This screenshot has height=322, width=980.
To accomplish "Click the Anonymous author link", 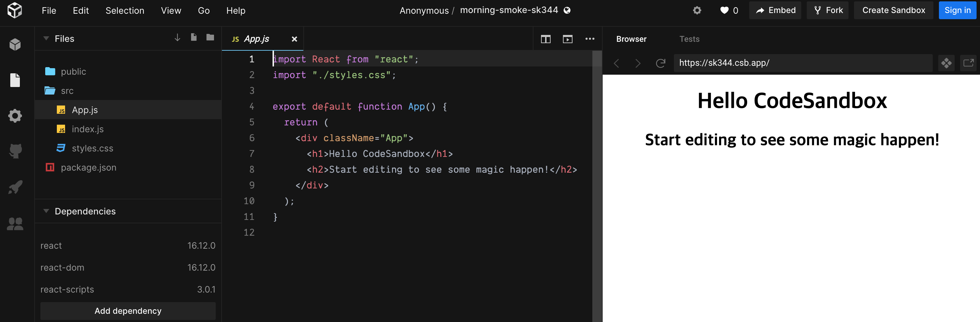I will [424, 11].
